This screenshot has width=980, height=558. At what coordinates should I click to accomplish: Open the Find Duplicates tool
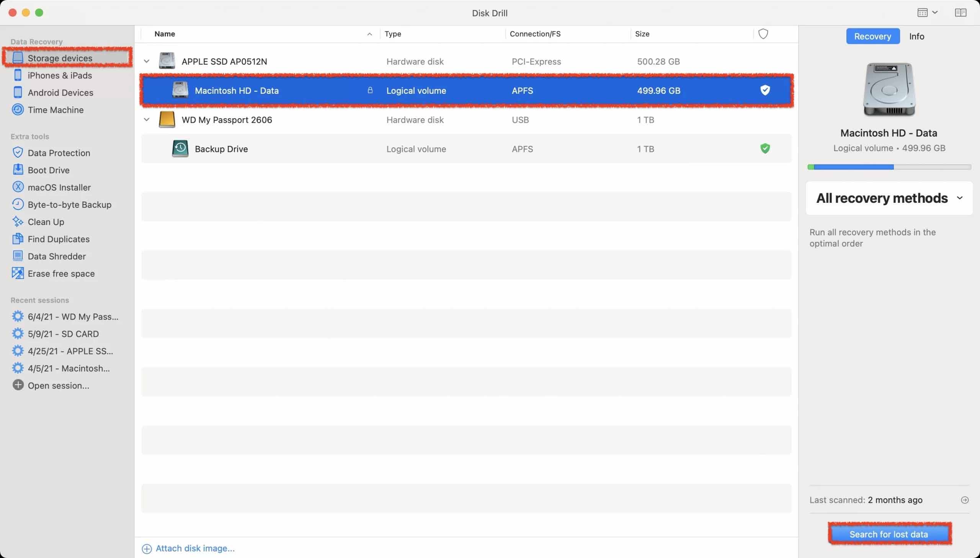coord(51,239)
